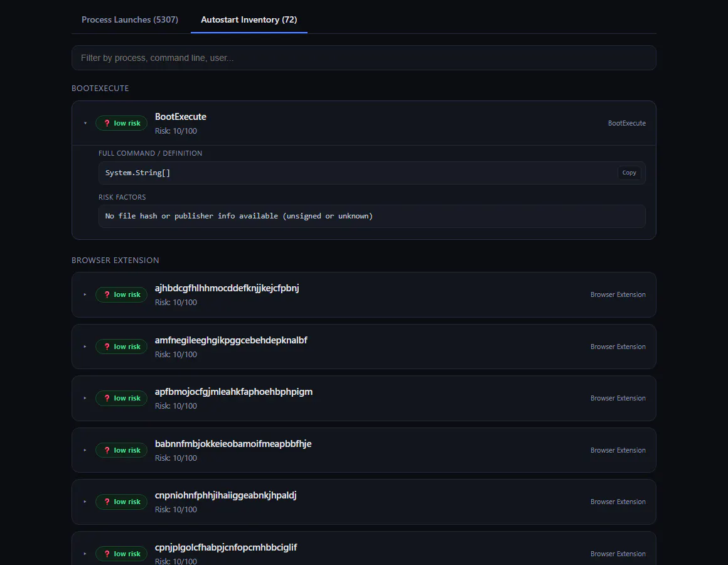This screenshot has height=565, width=728.
Task: Click low risk badge of amfnegileeghgikpggcebehdepknalbf
Action: (x=121, y=347)
